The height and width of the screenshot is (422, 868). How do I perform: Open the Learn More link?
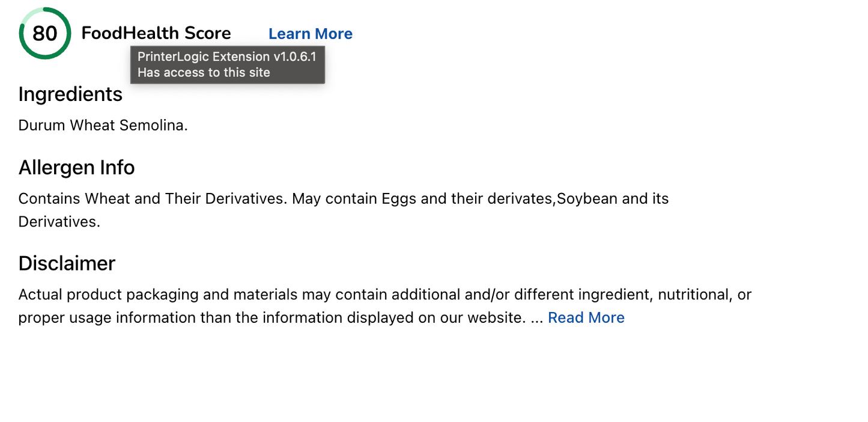tap(310, 34)
